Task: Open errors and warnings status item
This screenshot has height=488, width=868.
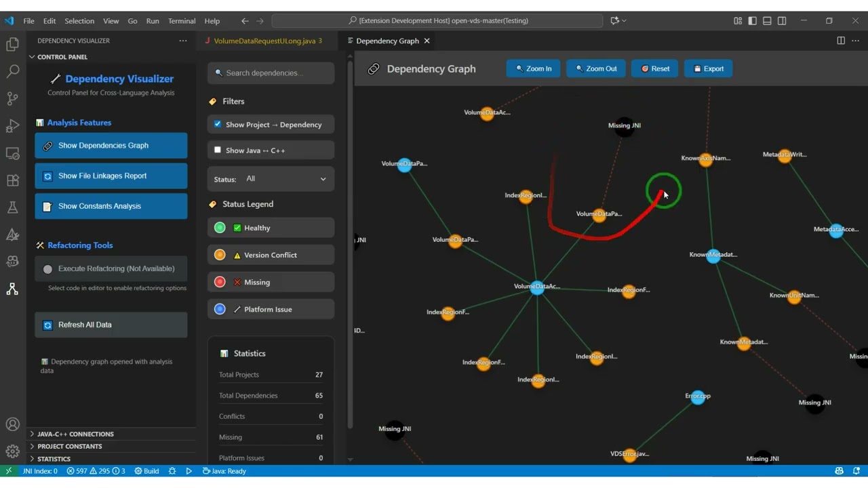Action: coord(96,471)
